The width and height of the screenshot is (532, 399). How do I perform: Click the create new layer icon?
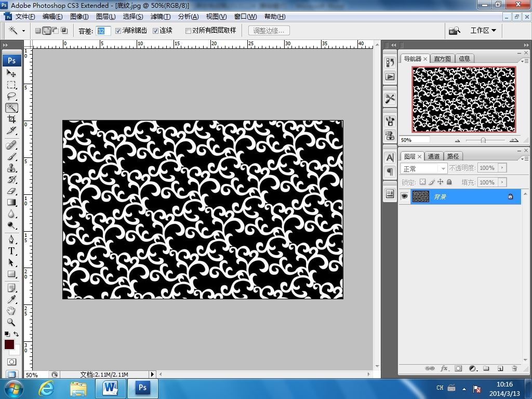click(x=500, y=368)
